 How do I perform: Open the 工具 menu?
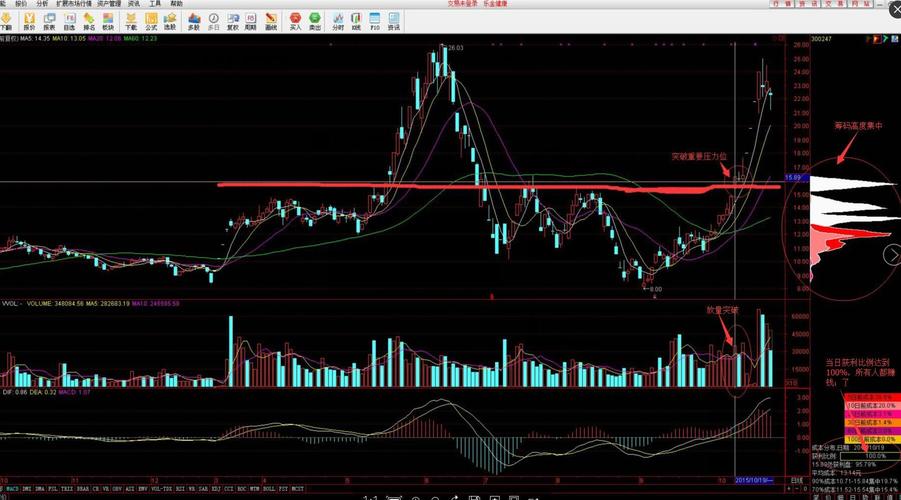pyautogui.click(x=155, y=3)
